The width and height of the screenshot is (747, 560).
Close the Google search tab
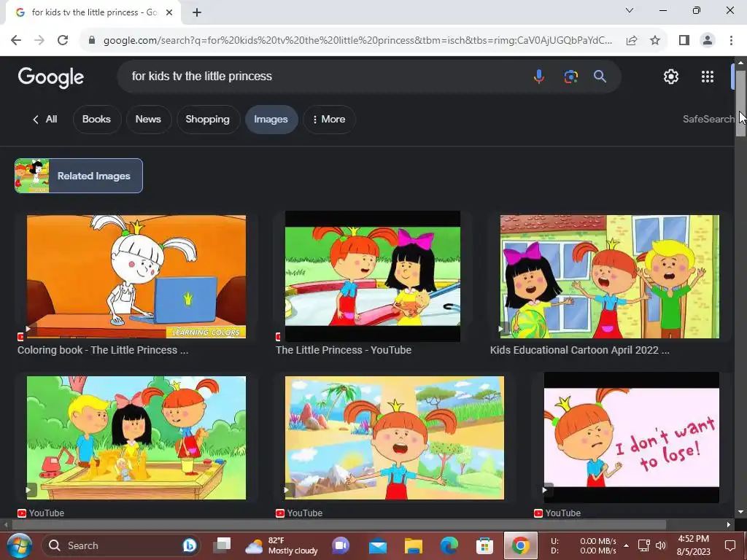tap(169, 12)
